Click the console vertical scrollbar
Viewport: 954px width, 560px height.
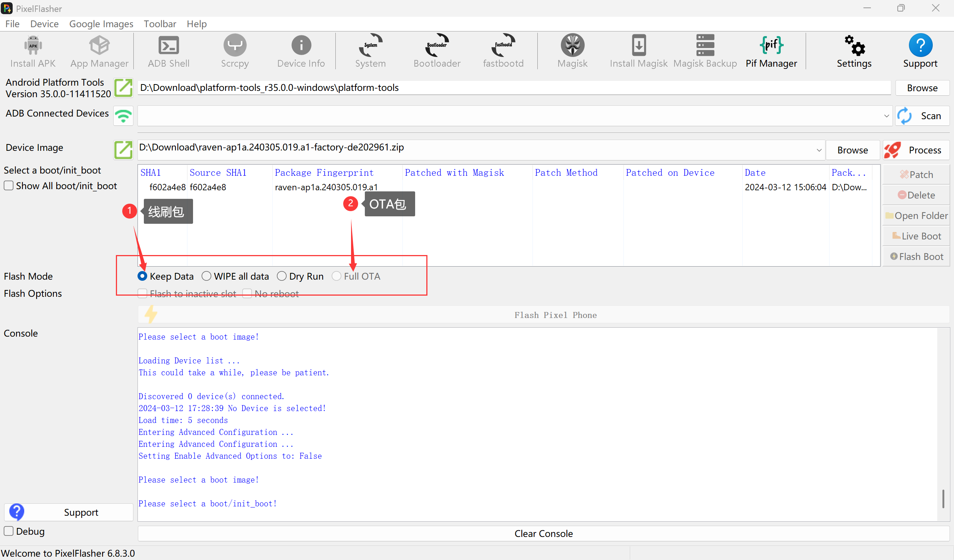coord(943,499)
